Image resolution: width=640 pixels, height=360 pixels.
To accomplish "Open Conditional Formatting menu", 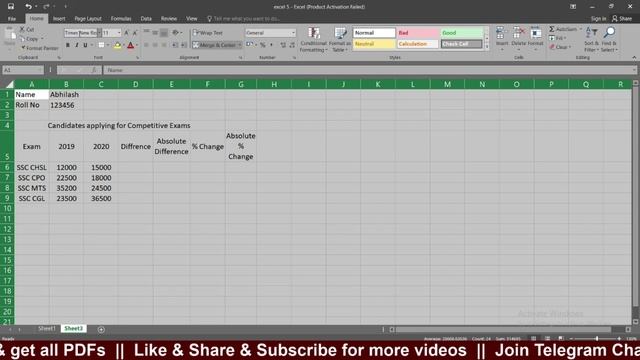I will coord(313,40).
